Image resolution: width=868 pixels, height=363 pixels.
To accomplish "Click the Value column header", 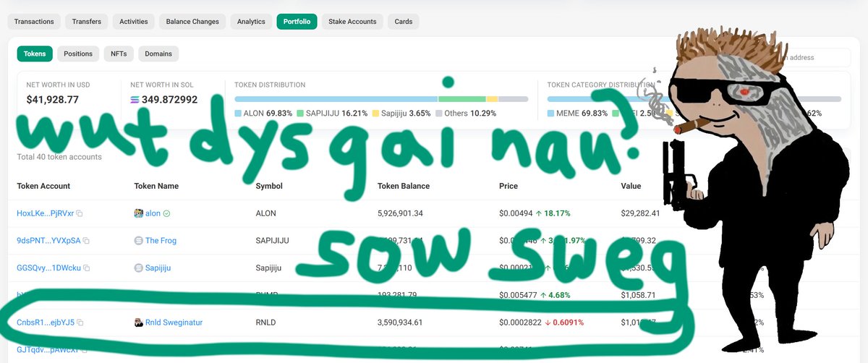I will 631,186.
